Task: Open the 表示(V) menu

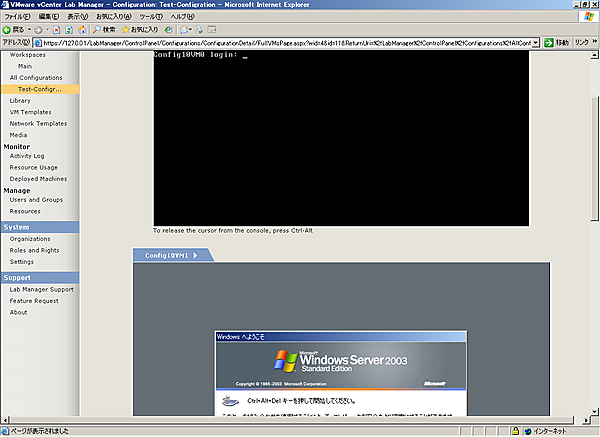Action: tap(78, 16)
